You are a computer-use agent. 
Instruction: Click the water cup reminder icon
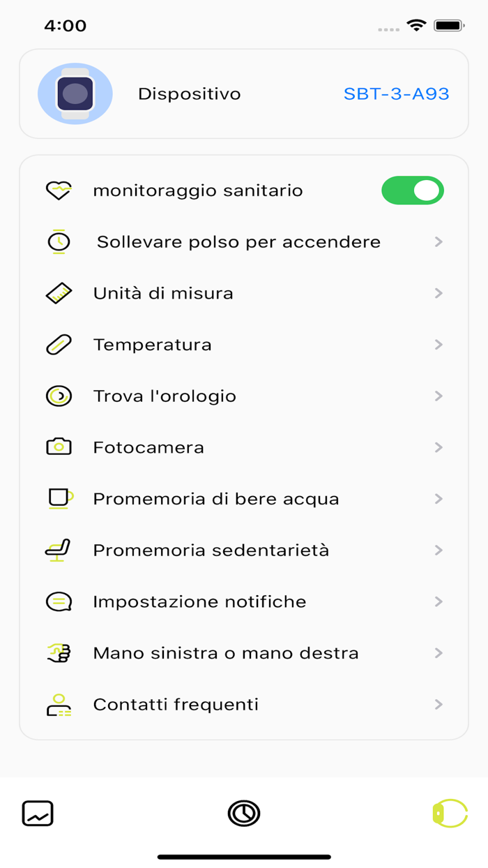tap(59, 498)
